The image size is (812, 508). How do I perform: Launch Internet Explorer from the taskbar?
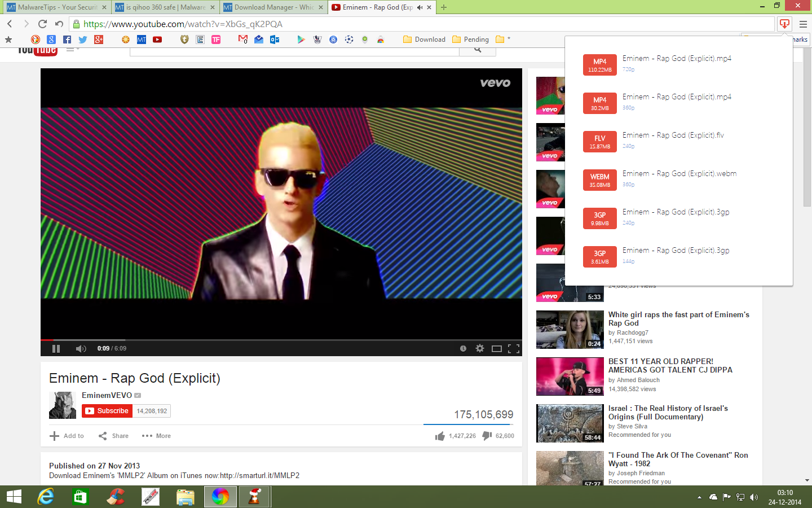click(x=46, y=497)
